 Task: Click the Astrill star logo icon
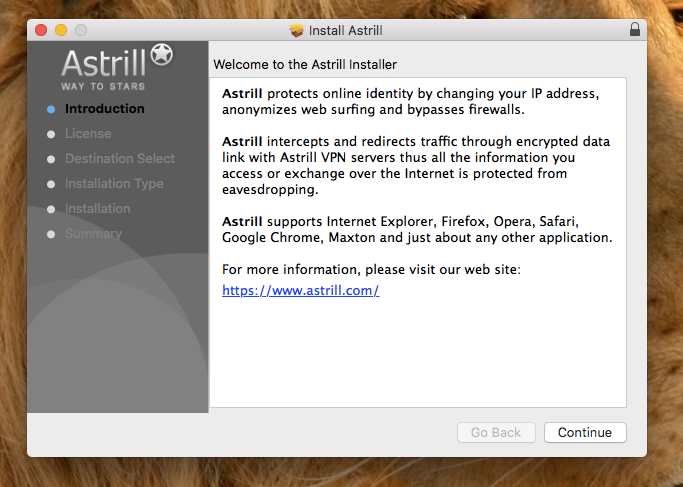point(162,55)
